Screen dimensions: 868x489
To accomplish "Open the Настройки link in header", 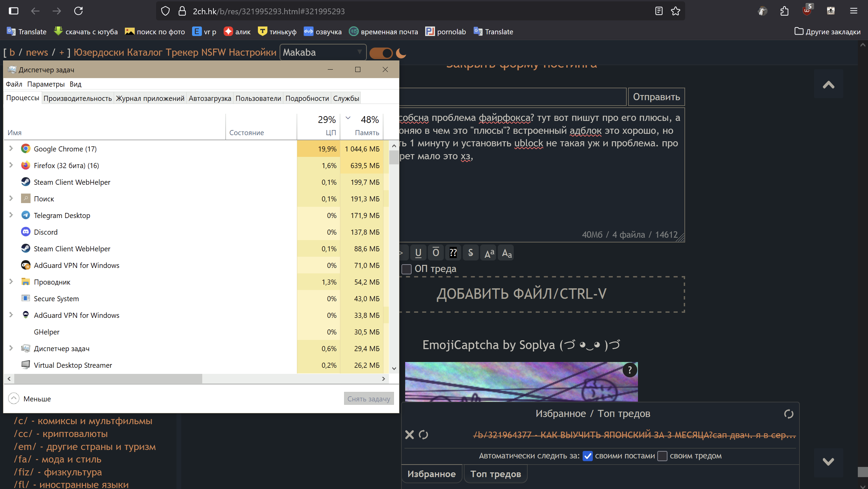I will (x=252, y=52).
